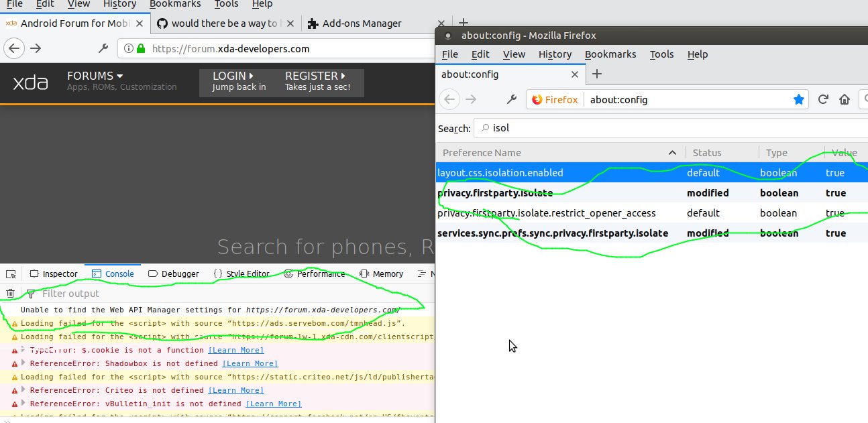Click the REGISTER button on xda
This screenshot has width=868, height=423.
(318, 80)
